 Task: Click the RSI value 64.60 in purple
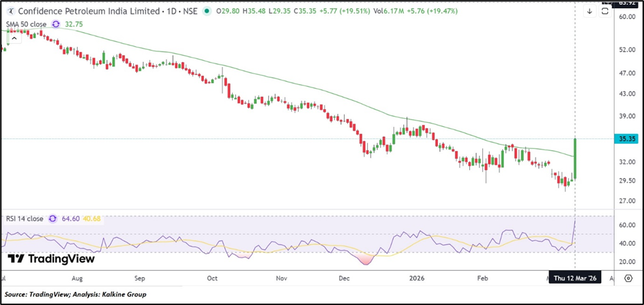pyautogui.click(x=70, y=218)
